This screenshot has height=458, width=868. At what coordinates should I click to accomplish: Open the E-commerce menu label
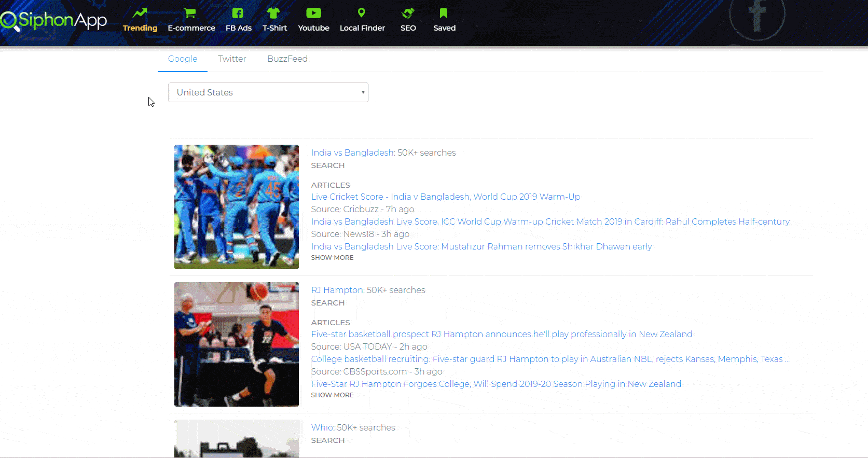(191, 28)
